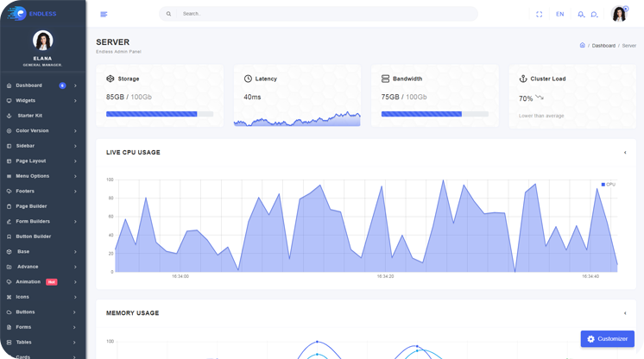Toggle the CPU legend series
644x359 pixels.
pos(609,185)
